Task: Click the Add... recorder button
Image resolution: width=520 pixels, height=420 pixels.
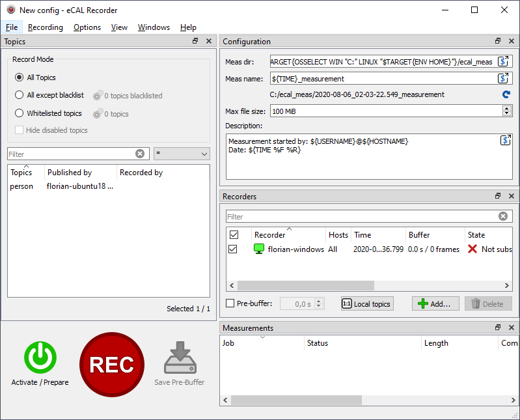Action: [435, 303]
